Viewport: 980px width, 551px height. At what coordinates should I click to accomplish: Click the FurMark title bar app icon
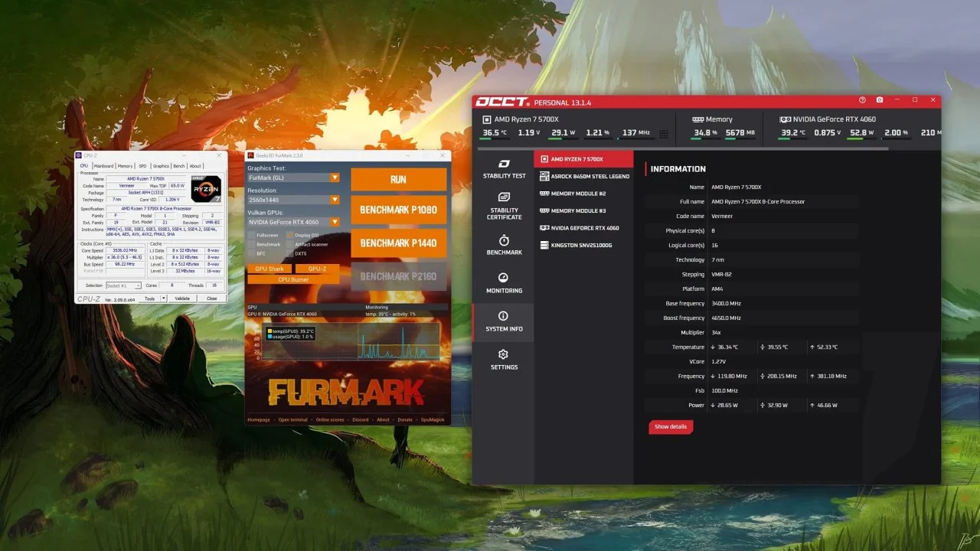250,155
